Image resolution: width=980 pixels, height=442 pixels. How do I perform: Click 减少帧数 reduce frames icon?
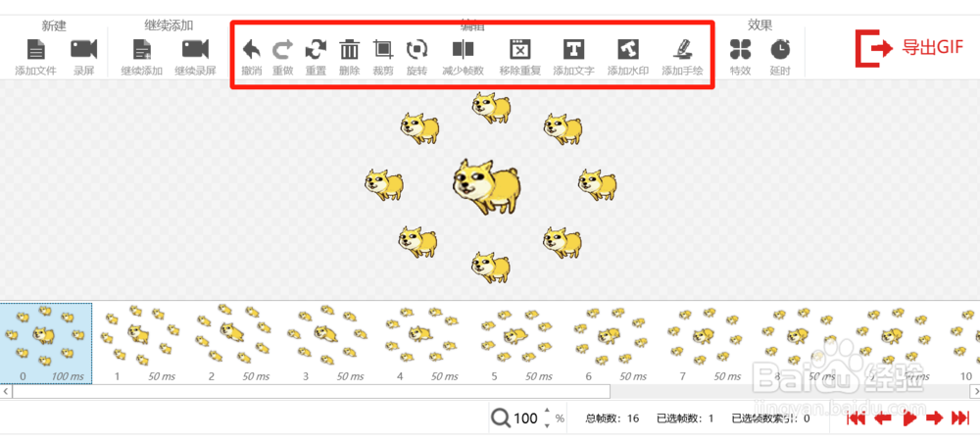pos(464,49)
